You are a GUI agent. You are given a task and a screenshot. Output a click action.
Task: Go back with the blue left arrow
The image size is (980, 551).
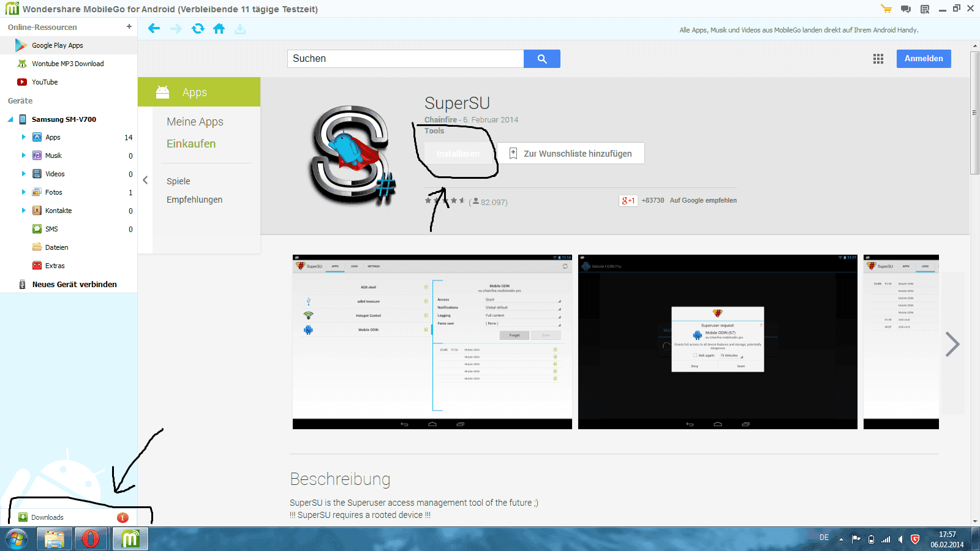point(154,28)
